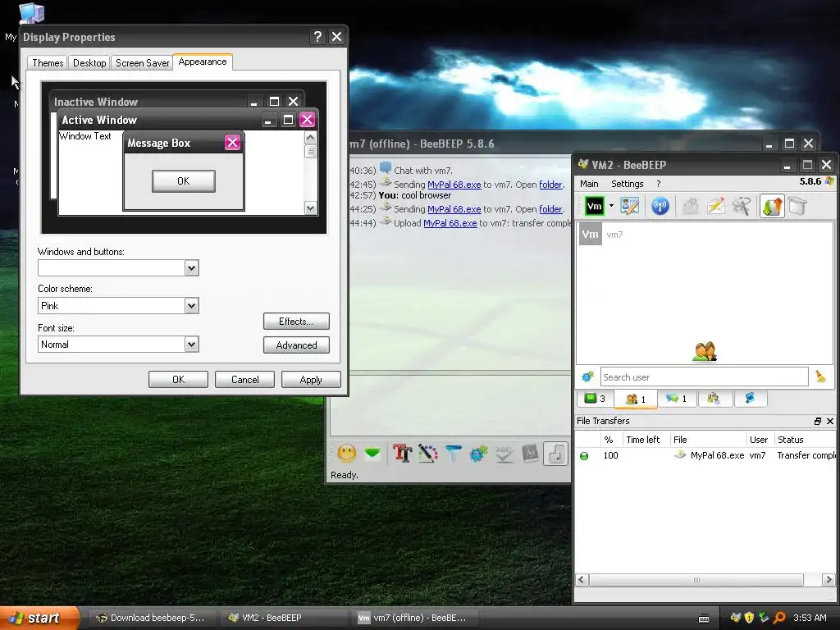Open folder link in the 42:45 message
The height and width of the screenshot is (630, 840).
550,185
